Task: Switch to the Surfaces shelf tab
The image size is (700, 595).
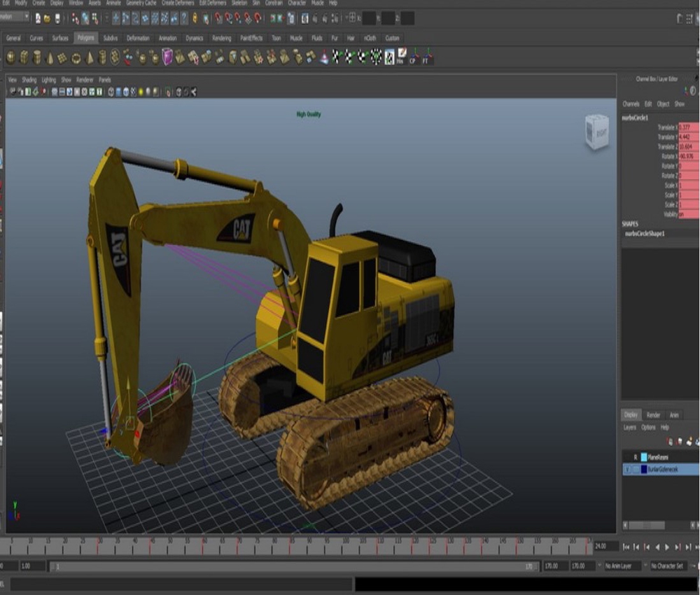Action: point(60,38)
